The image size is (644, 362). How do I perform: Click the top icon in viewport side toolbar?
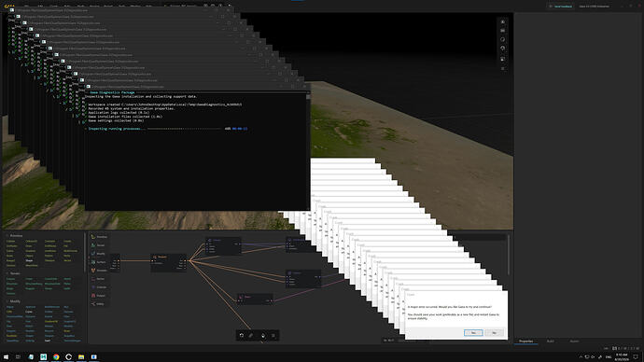click(x=503, y=21)
